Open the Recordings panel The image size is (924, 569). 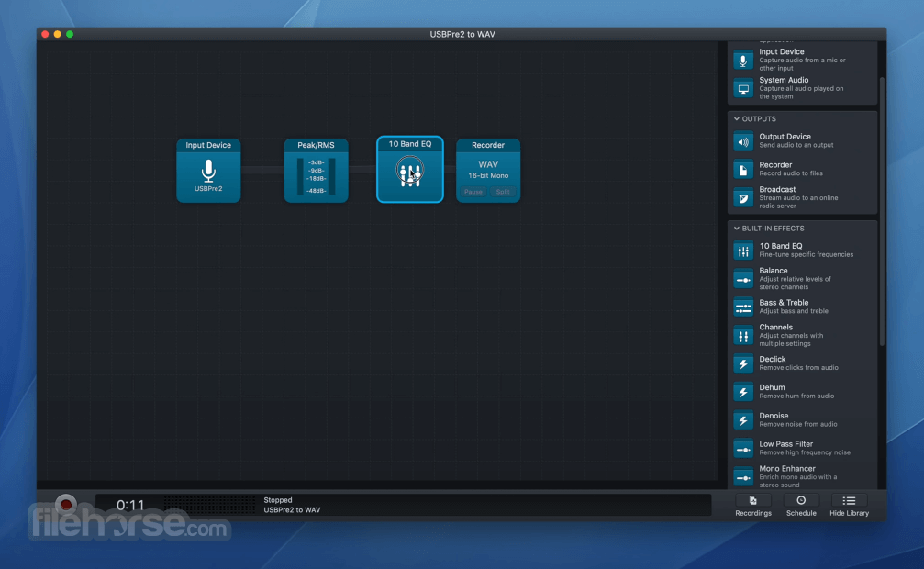pyautogui.click(x=753, y=506)
